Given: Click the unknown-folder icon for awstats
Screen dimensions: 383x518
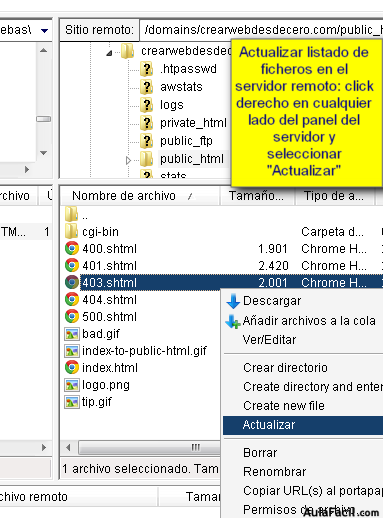Looking at the screenshot, I should click(146, 87).
